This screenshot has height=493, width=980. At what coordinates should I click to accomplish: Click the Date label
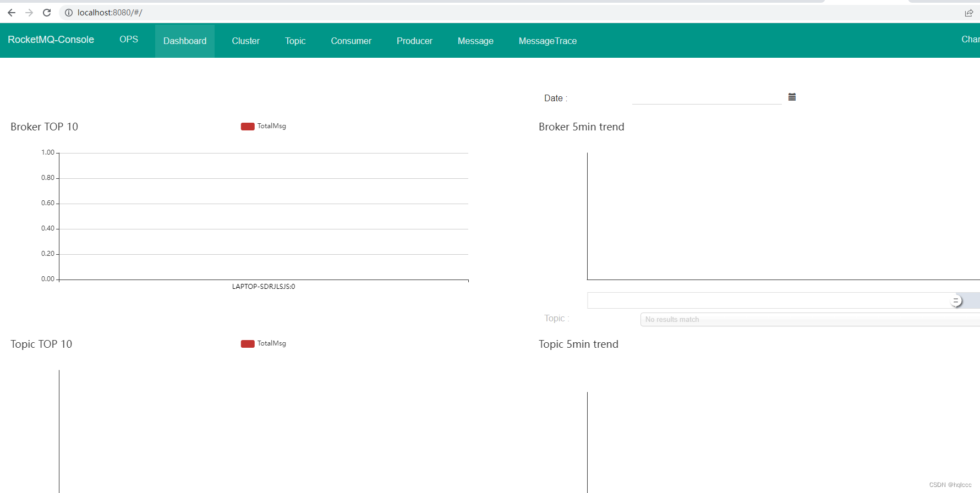(556, 98)
